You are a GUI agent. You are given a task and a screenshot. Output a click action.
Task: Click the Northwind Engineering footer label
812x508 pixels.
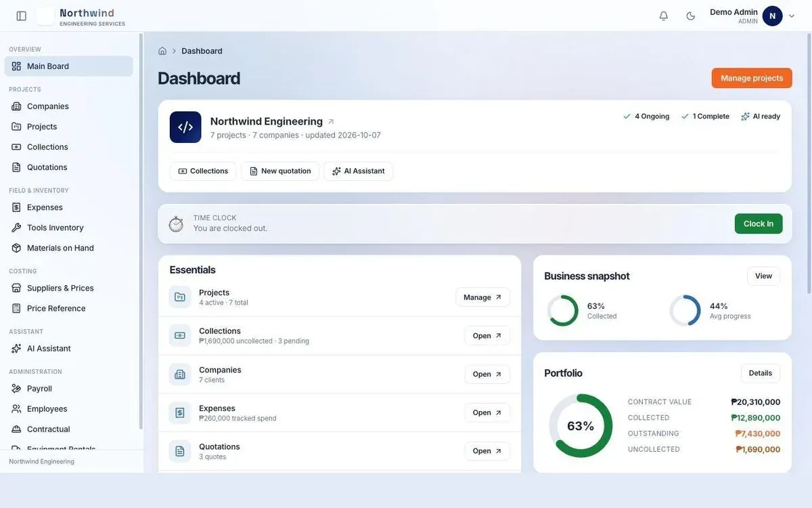click(41, 461)
